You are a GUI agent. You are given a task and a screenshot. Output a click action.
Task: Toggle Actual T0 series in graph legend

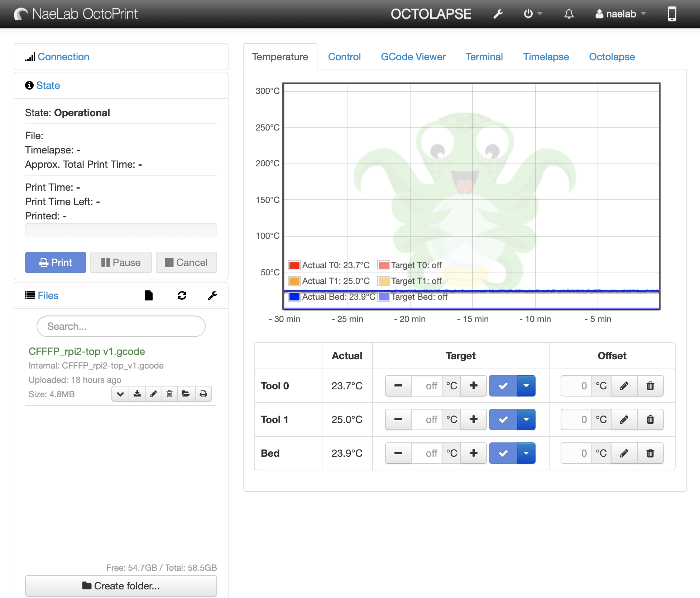pos(294,265)
